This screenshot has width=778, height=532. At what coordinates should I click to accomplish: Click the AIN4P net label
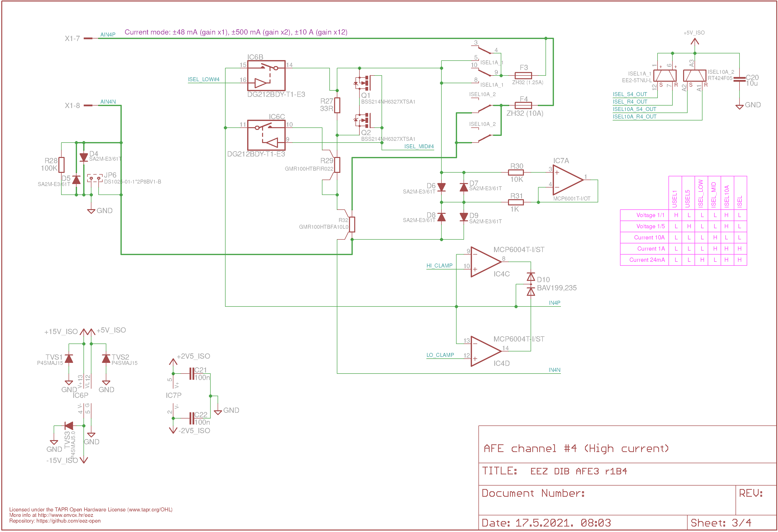coord(108,35)
